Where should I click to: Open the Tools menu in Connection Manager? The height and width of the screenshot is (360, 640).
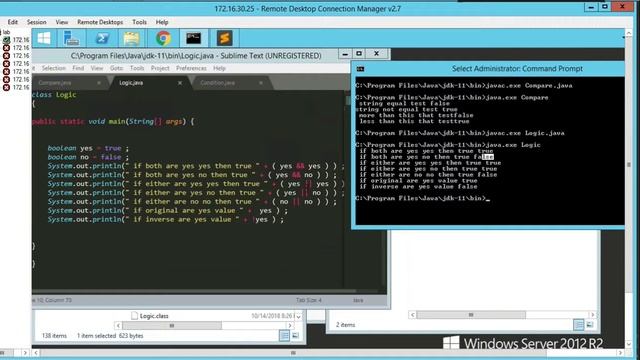point(139,22)
